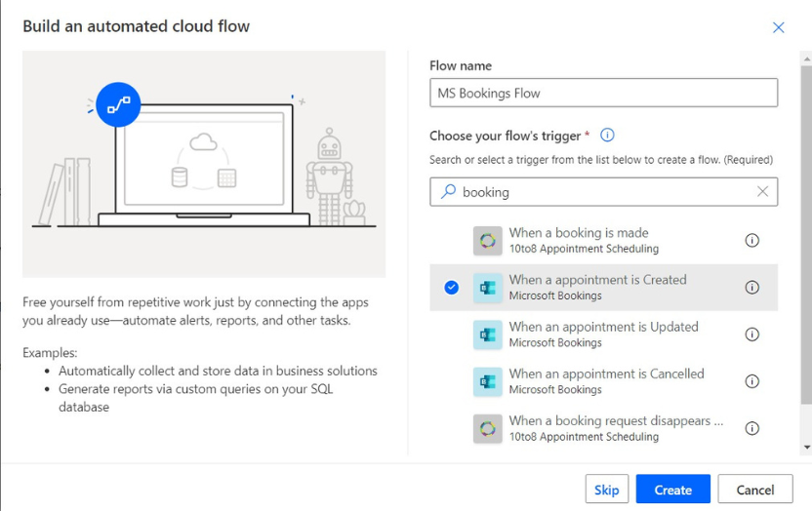Screen dimensions: 812x511
Task: Click info icon next to Choose your flow's trigger
Action: [x=607, y=135]
